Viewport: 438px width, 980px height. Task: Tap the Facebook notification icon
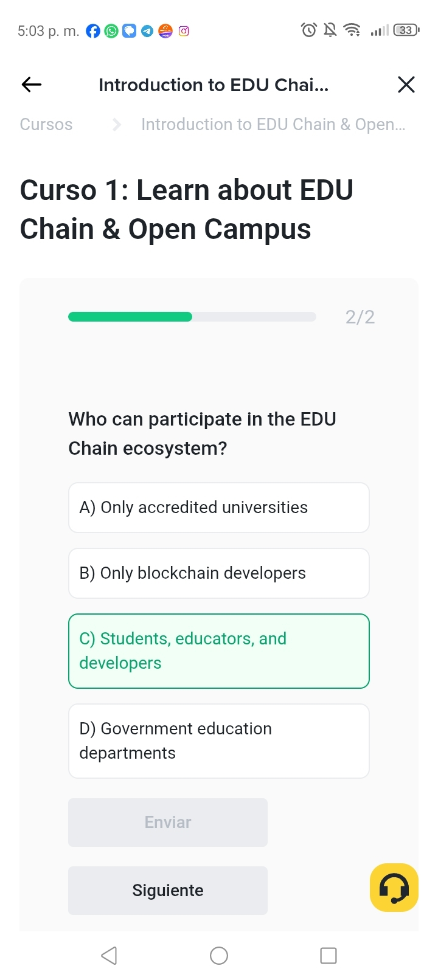tap(93, 31)
